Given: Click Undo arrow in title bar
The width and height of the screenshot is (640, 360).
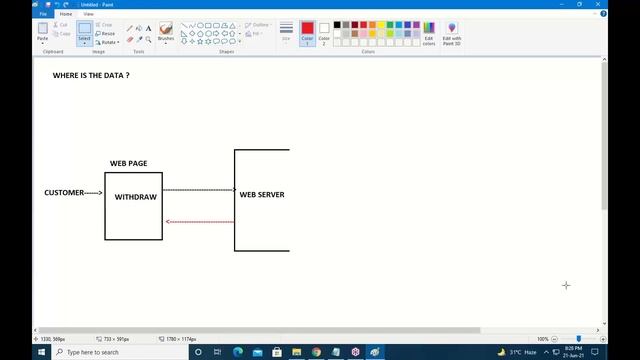Looking at the screenshot, I should point(57,4).
